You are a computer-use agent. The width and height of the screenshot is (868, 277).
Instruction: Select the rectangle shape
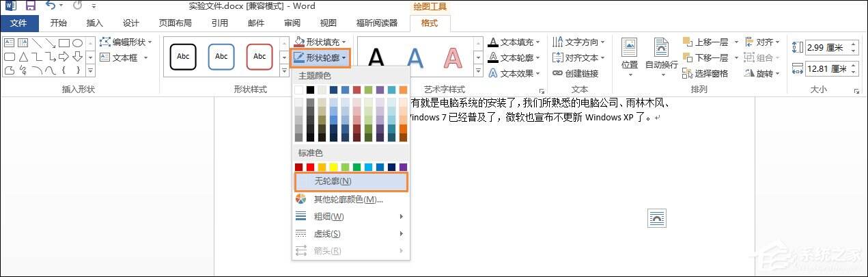pyautogui.click(x=63, y=43)
